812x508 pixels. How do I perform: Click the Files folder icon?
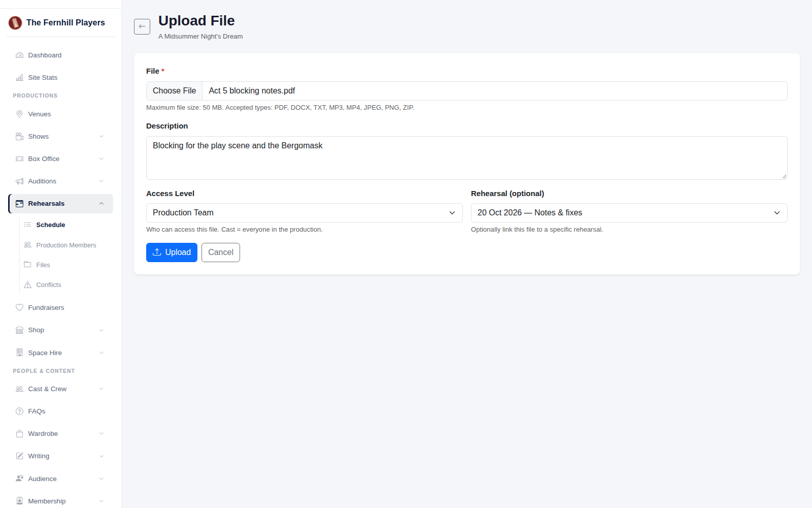[x=27, y=265]
